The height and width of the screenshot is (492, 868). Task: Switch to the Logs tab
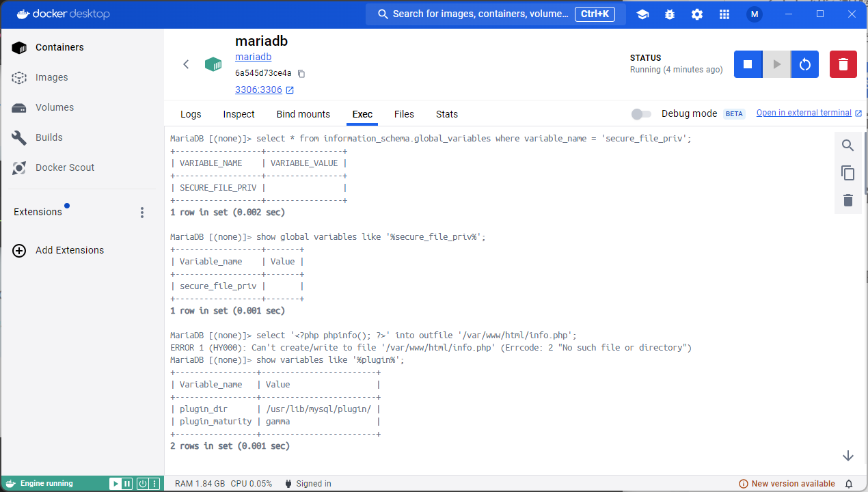click(191, 114)
